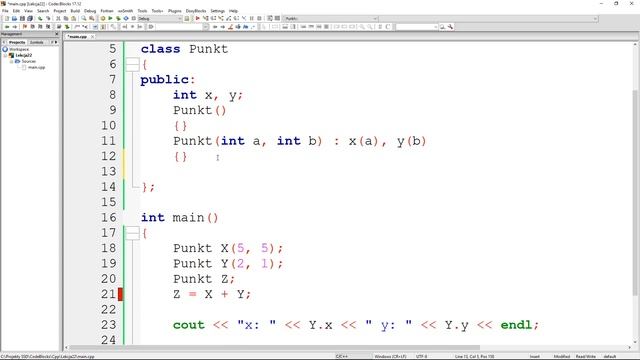640x360 pixels.
Task: Click the wrench options icon in search toolbar
Action: tap(450, 27)
